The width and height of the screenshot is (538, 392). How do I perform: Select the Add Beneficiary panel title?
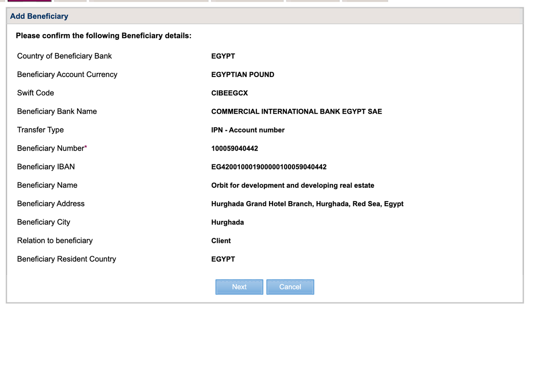[39, 16]
